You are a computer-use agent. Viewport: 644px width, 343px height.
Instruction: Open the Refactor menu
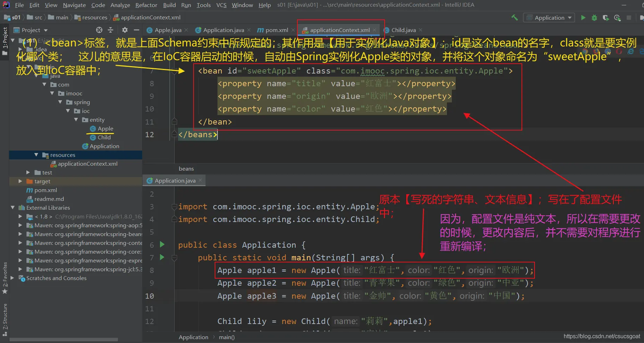[146, 5]
